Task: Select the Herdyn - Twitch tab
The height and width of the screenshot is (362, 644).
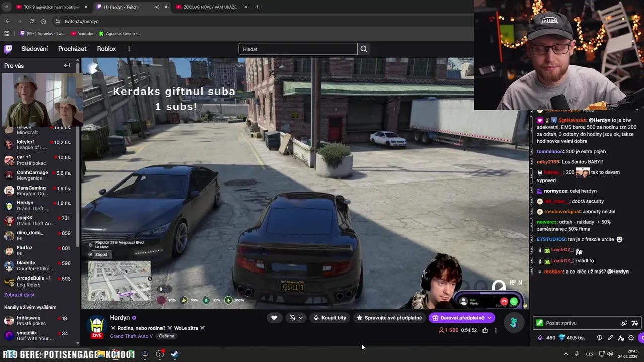Action: (131, 7)
